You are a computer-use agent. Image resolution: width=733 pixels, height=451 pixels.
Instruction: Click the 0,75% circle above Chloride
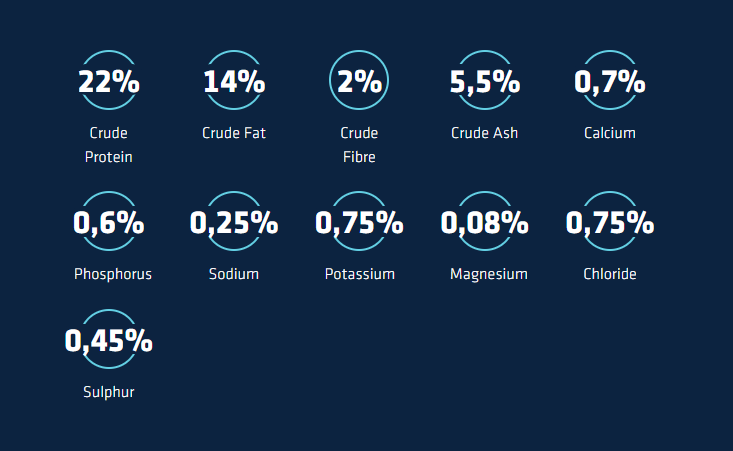609,222
